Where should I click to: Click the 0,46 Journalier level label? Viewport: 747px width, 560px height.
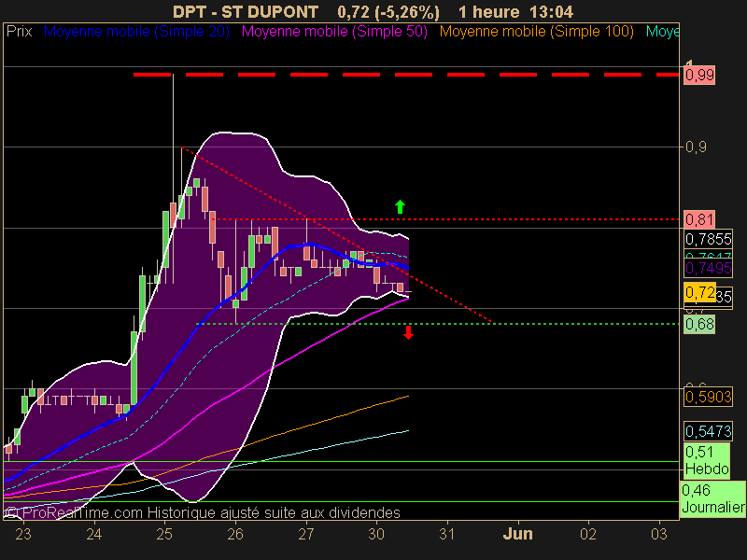[712, 498]
